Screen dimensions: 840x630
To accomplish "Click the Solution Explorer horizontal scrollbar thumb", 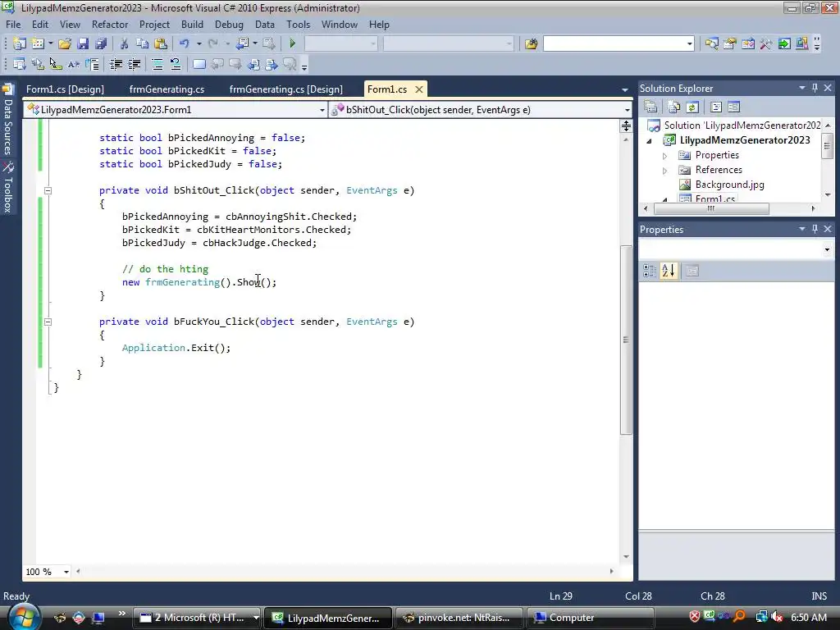I will coord(711,209).
